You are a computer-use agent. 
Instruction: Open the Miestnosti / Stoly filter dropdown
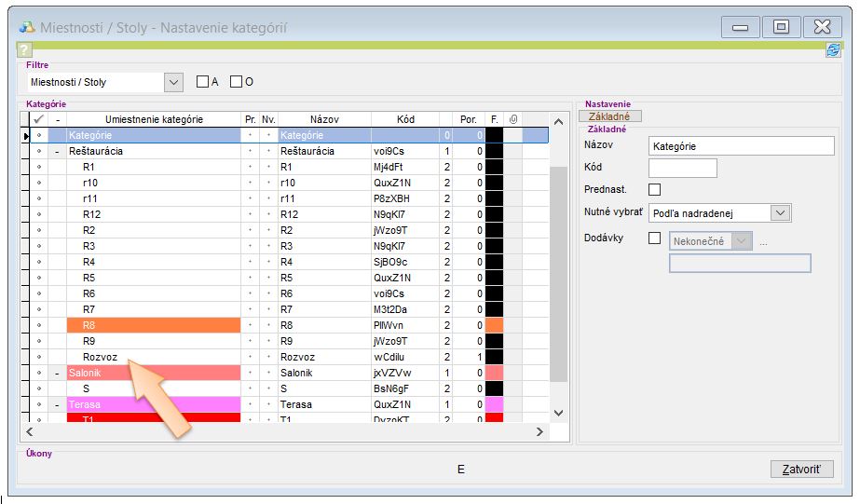pyautogui.click(x=173, y=82)
